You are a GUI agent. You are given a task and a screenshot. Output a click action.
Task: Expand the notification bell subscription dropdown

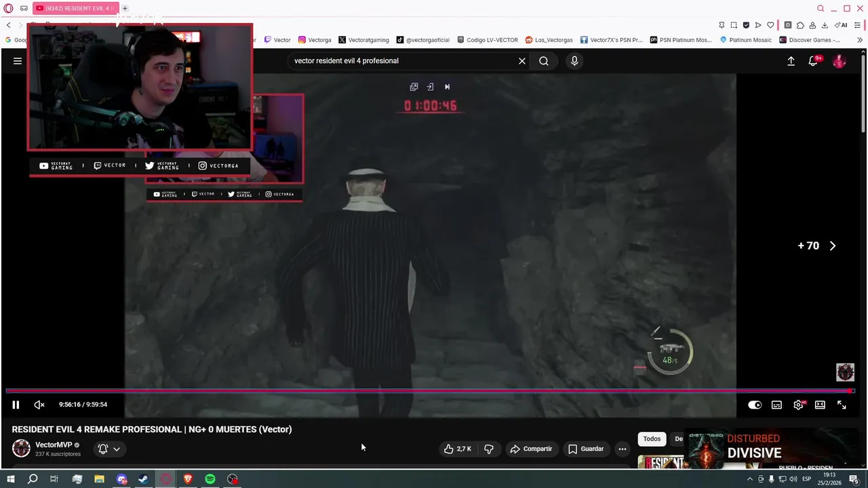pyautogui.click(x=109, y=449)
